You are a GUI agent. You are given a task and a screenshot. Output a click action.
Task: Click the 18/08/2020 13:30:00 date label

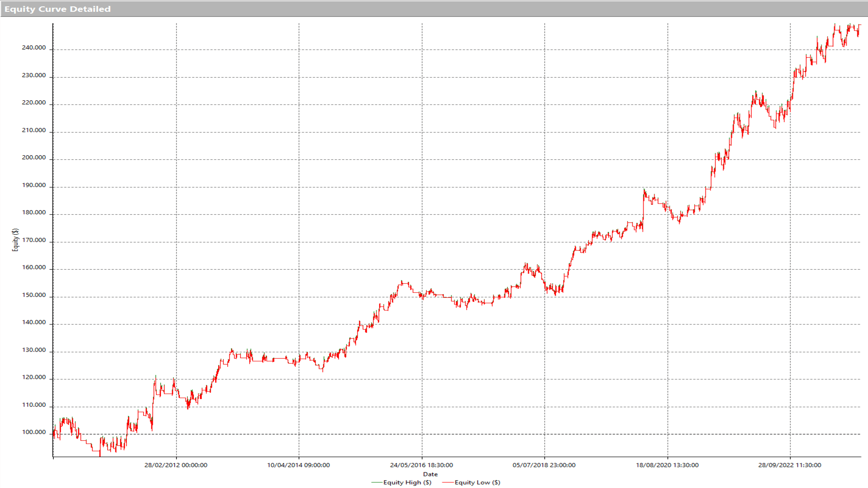[x=667, y=465]
